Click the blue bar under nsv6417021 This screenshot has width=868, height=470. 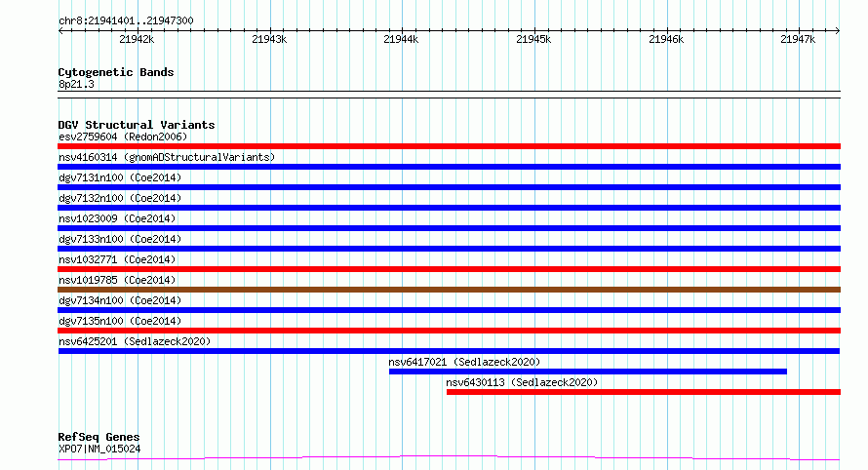[x=588, y=372]
